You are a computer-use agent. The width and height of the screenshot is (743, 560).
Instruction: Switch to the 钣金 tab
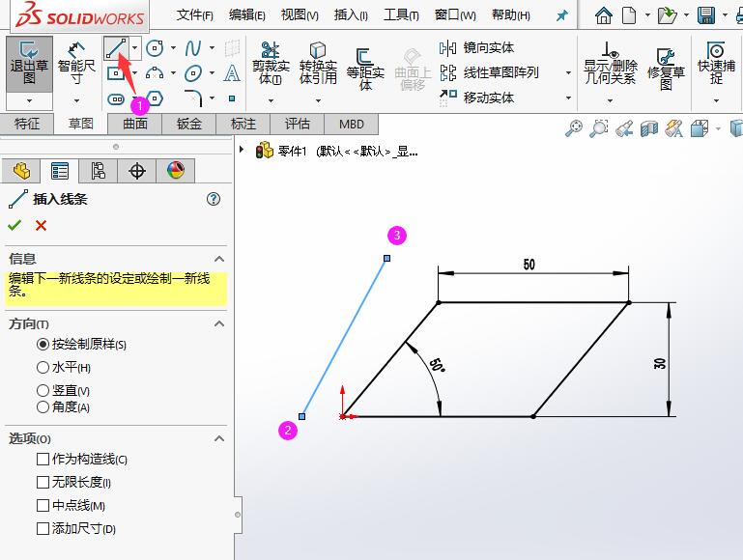189,124
